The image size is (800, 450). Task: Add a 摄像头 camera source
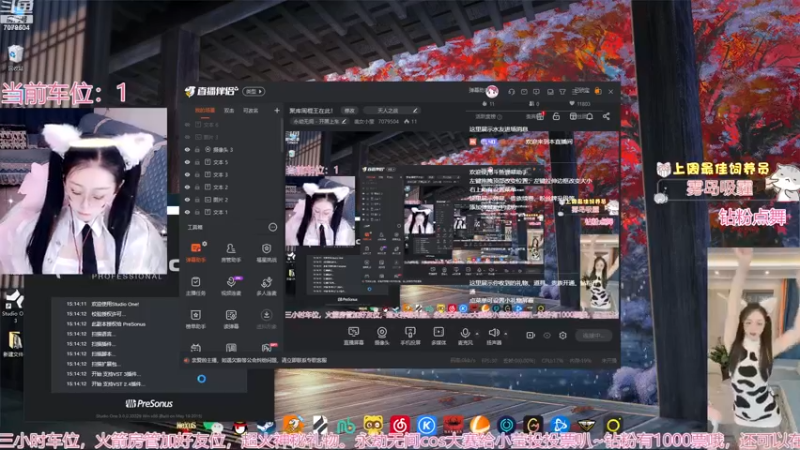[x=382, y=336]
